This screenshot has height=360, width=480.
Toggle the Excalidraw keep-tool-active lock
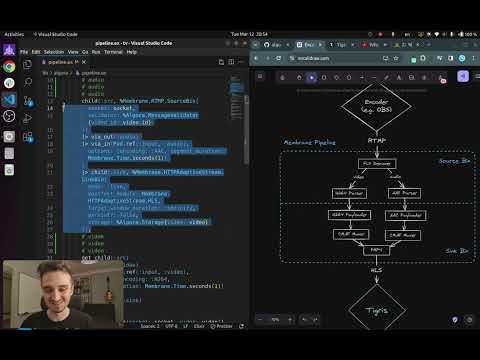(283, 78)
